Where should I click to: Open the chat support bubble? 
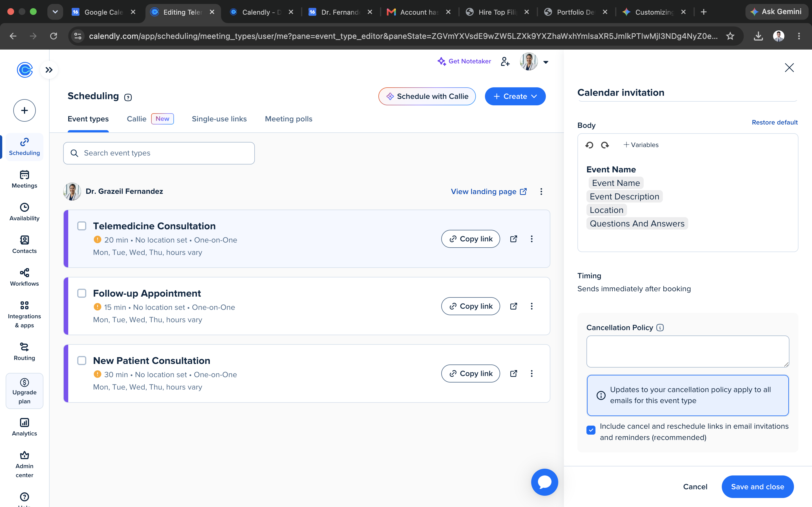544,482
